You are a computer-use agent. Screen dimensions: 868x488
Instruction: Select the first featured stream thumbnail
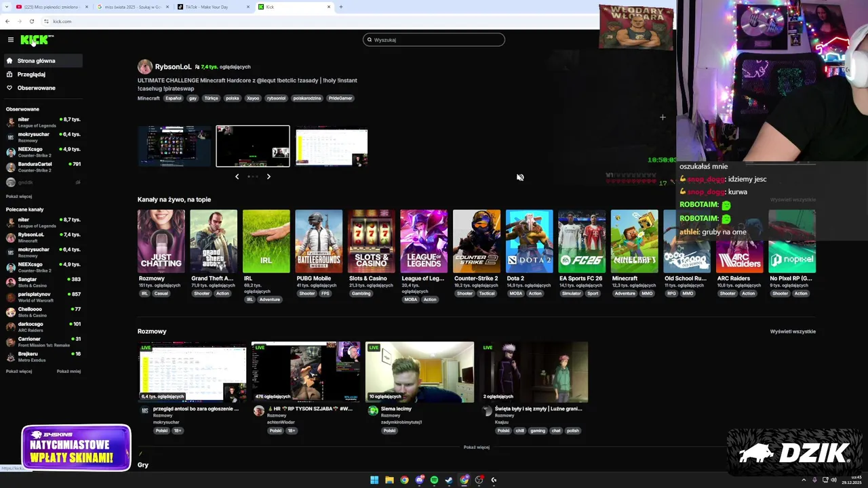[x=174, y=146]
